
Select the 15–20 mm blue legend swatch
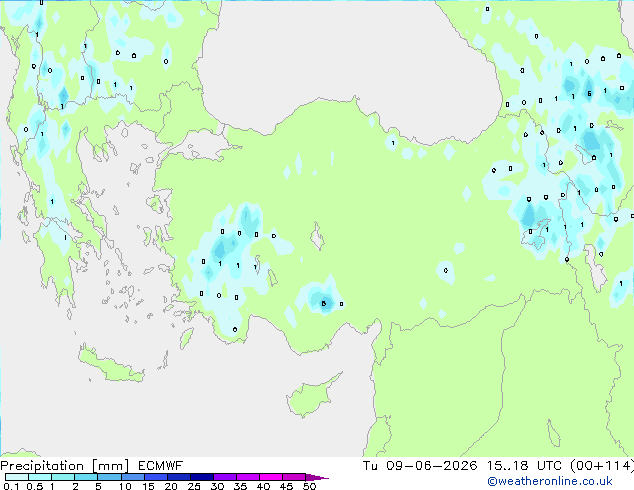(155, 477)
